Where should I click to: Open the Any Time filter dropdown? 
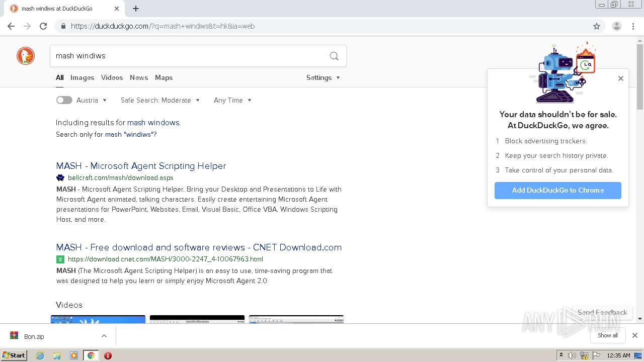coord(232,100)
